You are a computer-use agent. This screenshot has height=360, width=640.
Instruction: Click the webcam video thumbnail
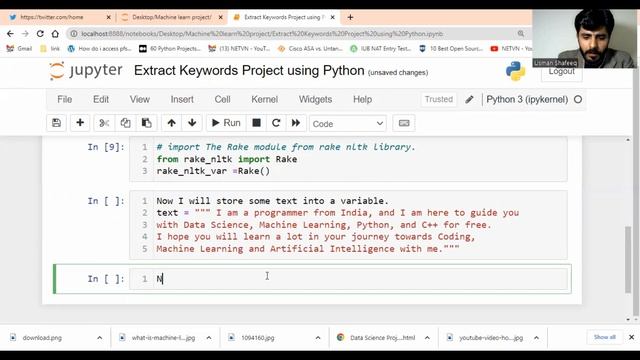click(x=584, y=39)
